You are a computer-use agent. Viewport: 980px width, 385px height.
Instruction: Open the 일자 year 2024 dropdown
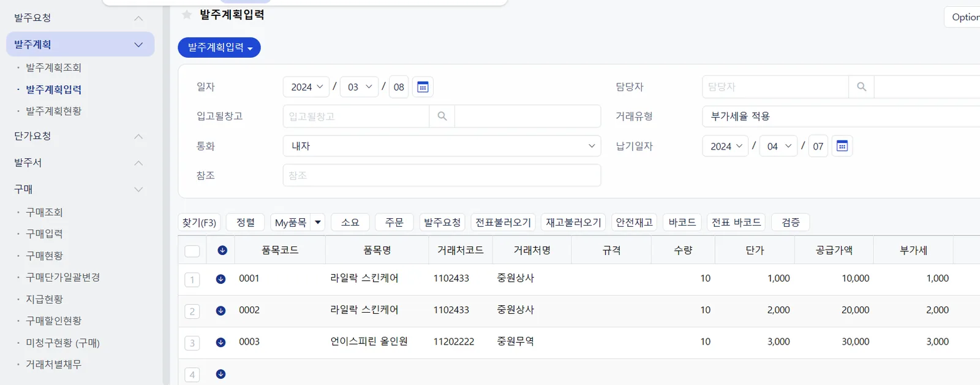306,87
